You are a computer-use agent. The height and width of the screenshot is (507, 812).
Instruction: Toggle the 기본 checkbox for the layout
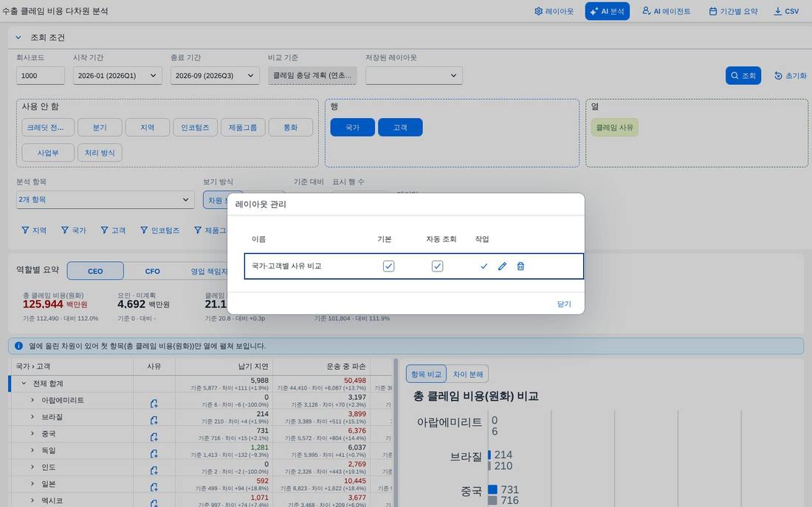(x=388, y=266)
